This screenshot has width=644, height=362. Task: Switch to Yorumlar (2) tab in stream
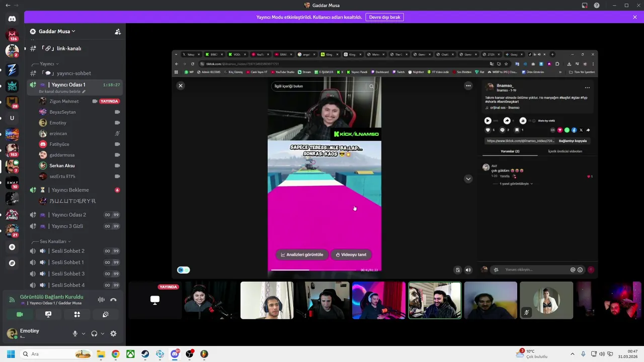510,151
